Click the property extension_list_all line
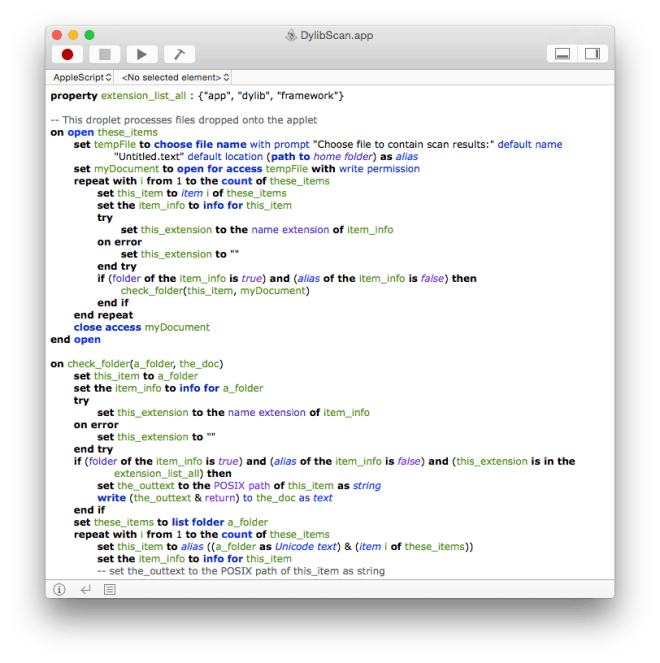The image size is (660, 663). [197, 96]
